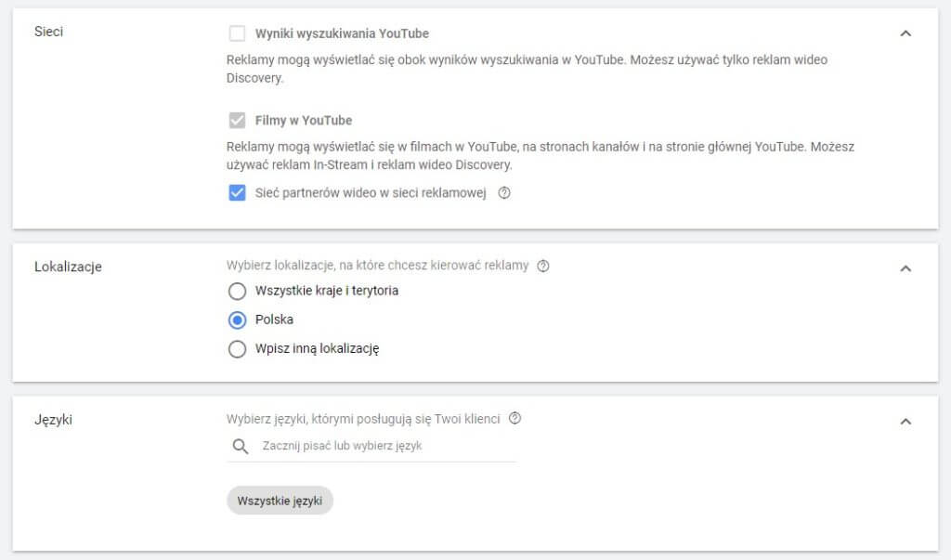
Task: Collapse the Języki section with chevron
Action: click(906, 422)
